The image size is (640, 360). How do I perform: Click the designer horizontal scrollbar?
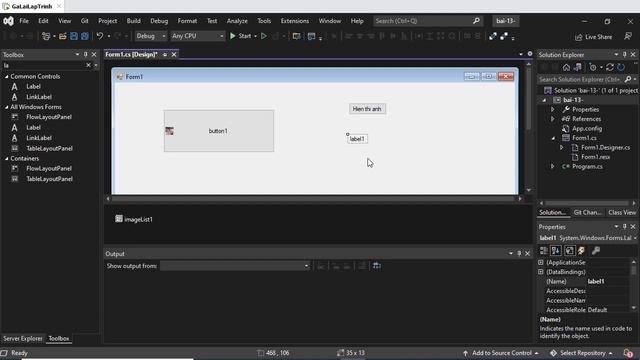[313, 199]
